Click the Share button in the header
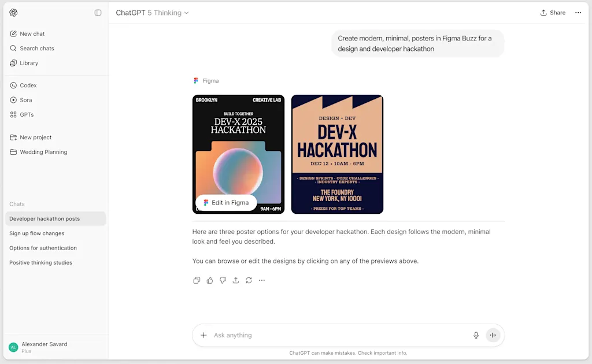This screenshot has width=592, height=364. [553, 12]
